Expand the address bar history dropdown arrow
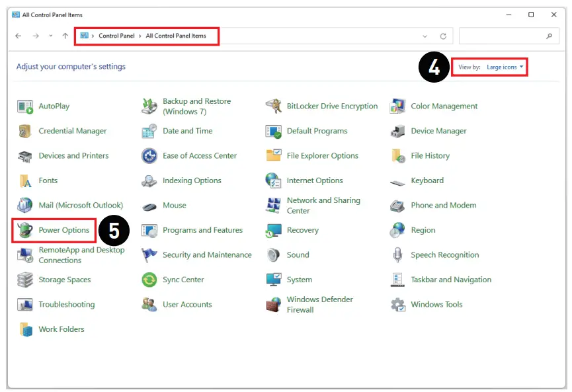The height and width of the screenshot is (392, 572). [425, 36]
